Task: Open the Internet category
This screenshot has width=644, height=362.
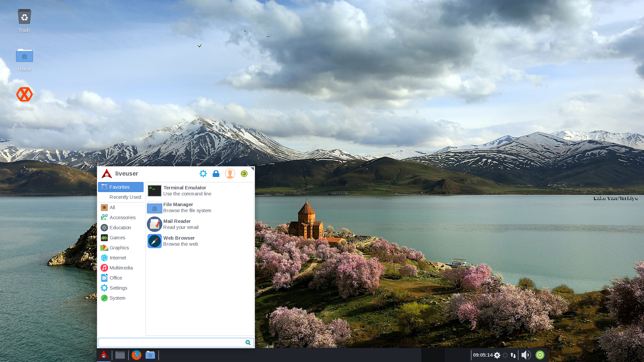Action: point(121,258)
